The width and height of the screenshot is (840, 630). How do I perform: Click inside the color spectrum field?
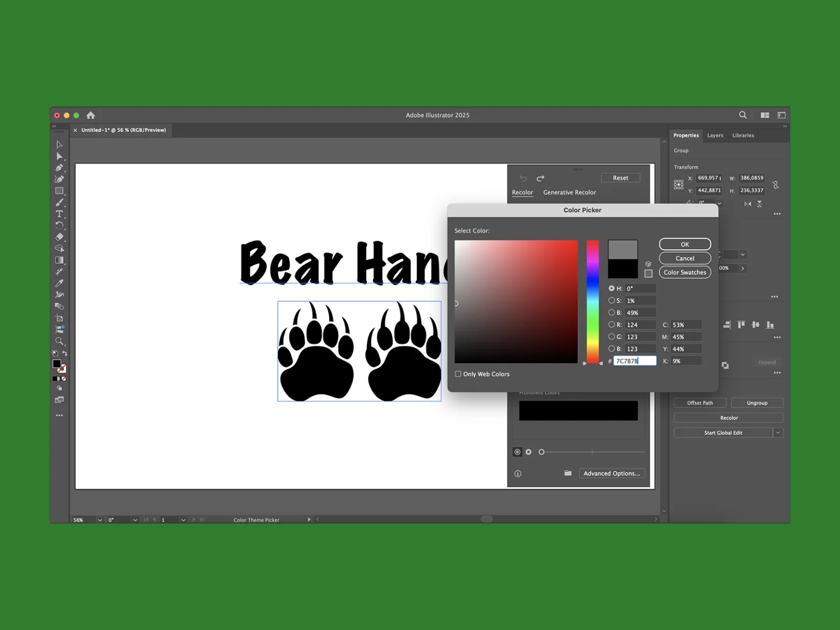(516, 302)
